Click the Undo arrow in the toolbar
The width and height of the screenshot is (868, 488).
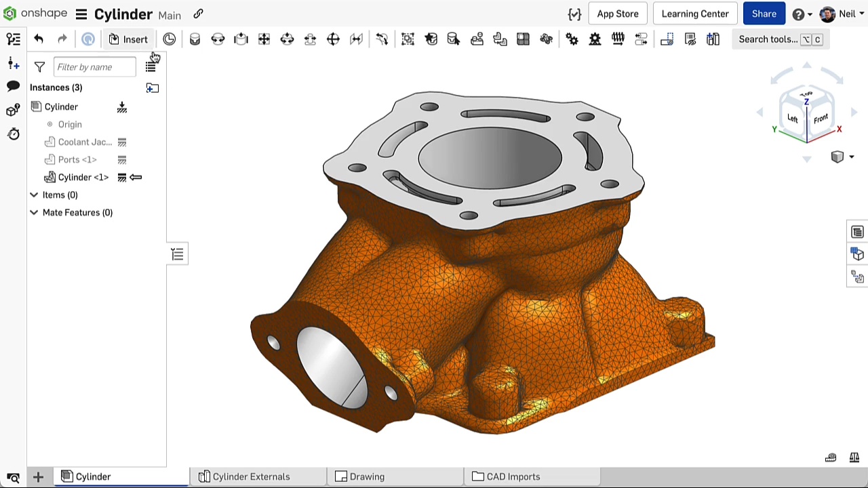(39, 39)
